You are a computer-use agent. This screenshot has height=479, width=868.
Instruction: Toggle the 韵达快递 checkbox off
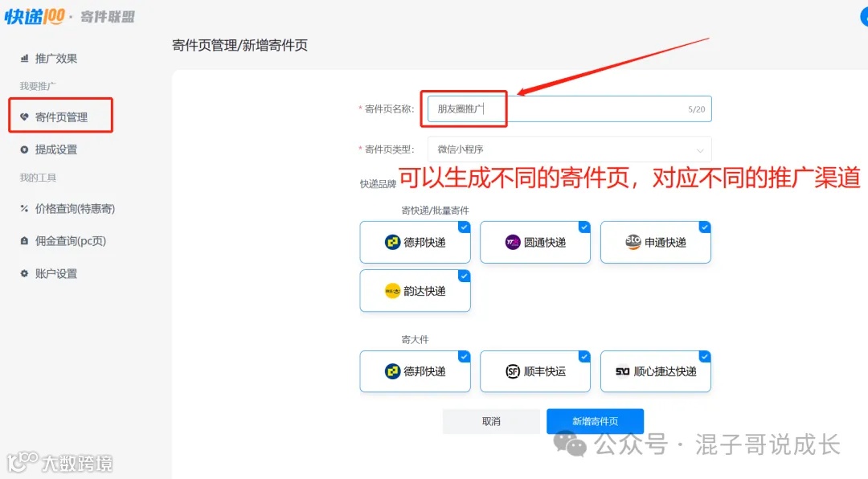click(463, 275)
